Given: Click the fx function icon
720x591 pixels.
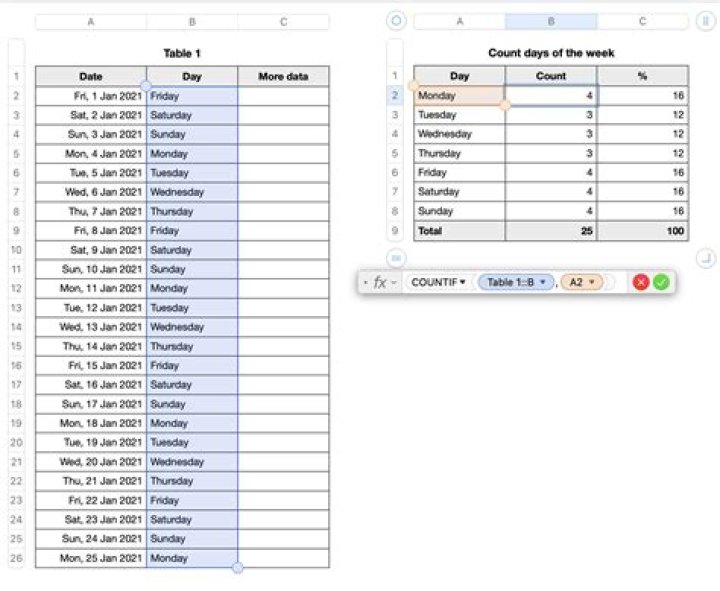Looking at the screenshot, I should click(x=380, y=283).
